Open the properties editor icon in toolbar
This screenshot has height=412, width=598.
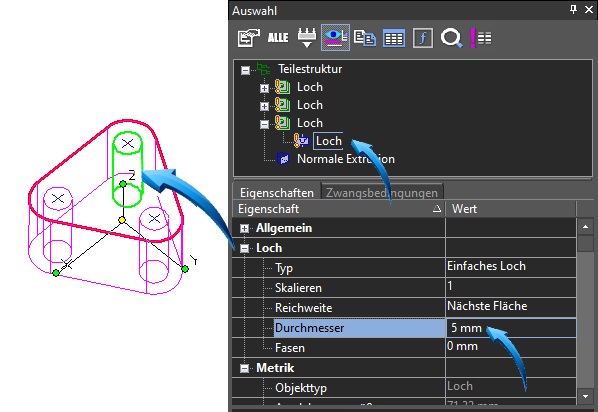tap(249, 37)
